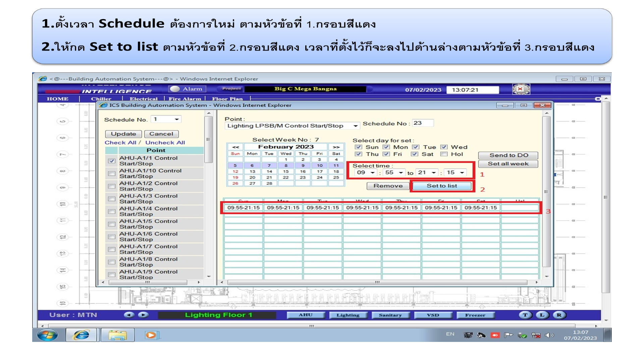Toggle the Thu day checkbox
Image resolution: width=644 pixels, height=362 pixels.
pos(359,154)
